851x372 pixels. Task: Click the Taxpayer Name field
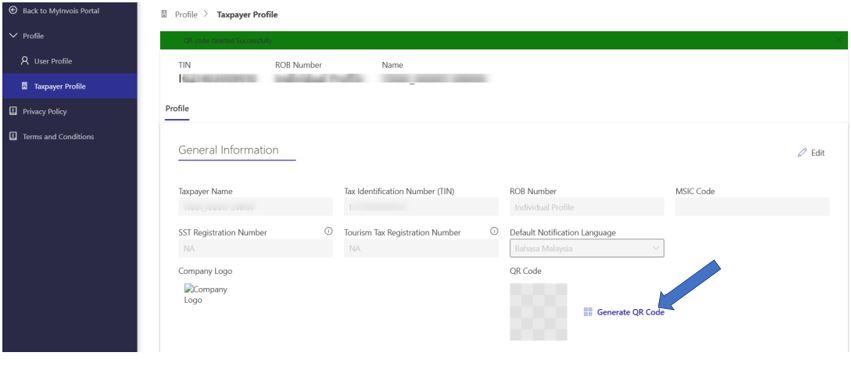[x=255, y=207]
